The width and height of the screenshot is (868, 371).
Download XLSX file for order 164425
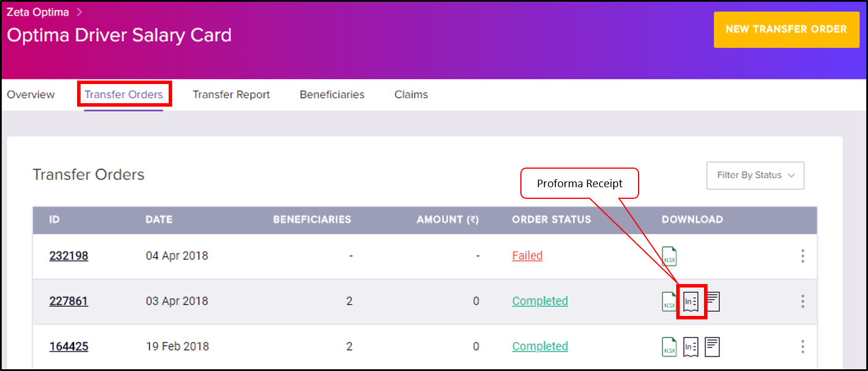coord(669,347)
